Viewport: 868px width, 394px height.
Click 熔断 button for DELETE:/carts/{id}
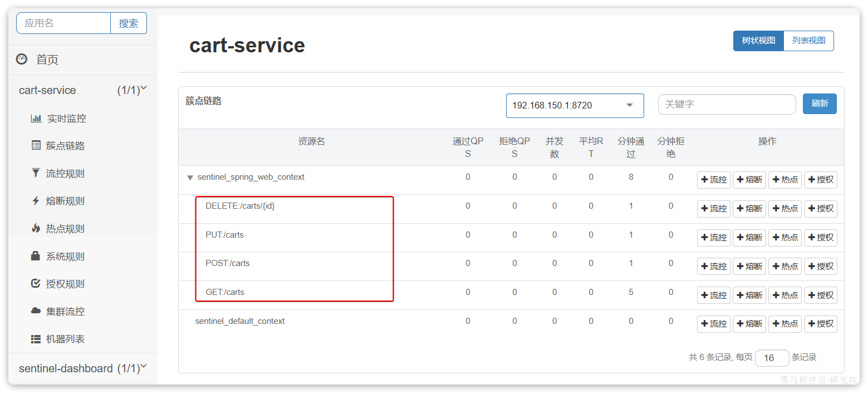(x=749, y=209)
